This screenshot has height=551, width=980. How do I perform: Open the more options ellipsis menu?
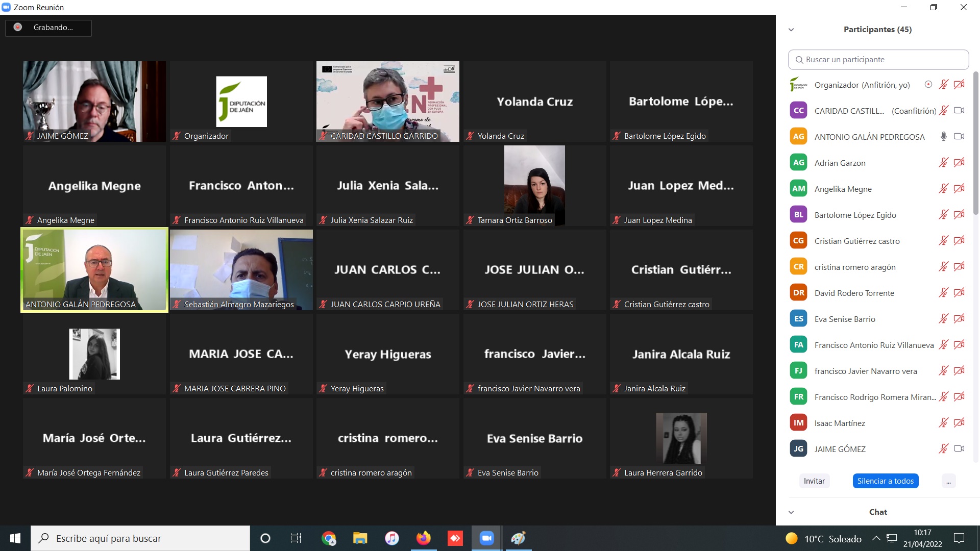948,481
